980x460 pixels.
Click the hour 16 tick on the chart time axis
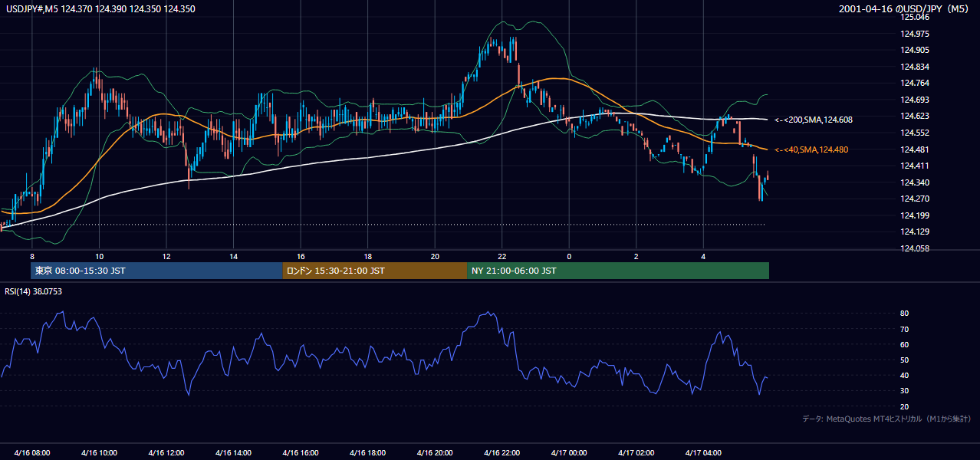pyautogui.click(x=301, y=256)
